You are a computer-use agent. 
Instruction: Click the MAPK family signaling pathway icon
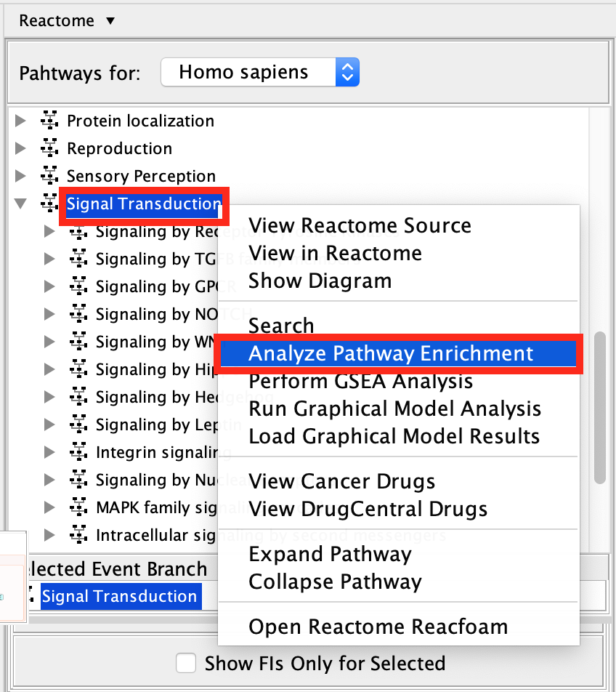(x=78, y=508)
